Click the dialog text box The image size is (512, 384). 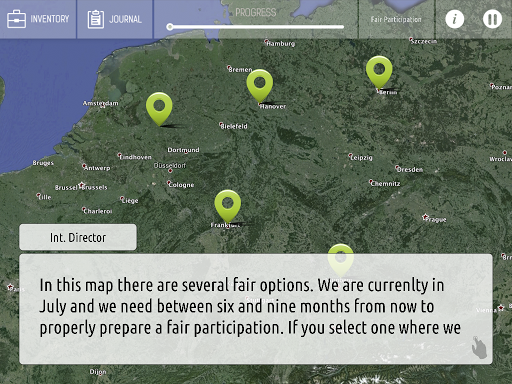click(256, 309)
